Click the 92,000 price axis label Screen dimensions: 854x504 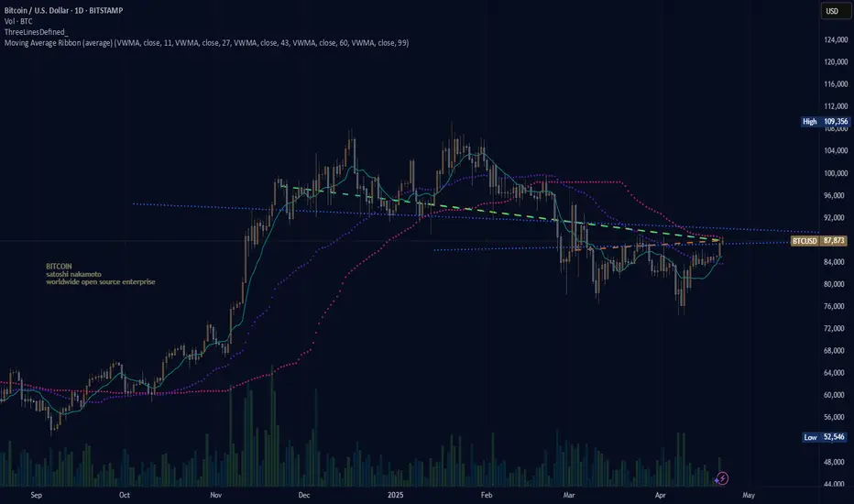pos(836,217)
